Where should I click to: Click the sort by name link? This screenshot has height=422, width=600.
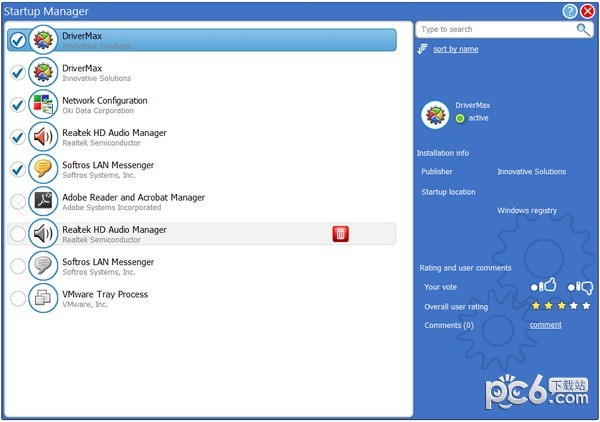point(456,49)
